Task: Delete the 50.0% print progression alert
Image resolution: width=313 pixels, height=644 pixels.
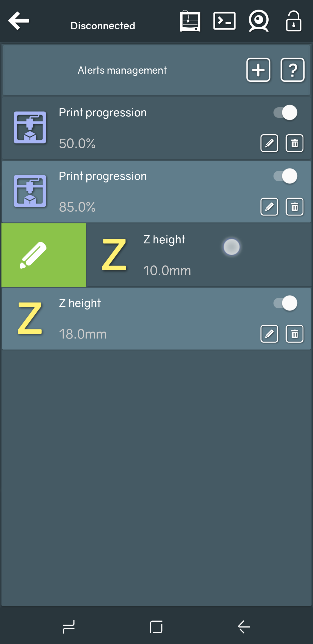Action: [x=294, y=143]
